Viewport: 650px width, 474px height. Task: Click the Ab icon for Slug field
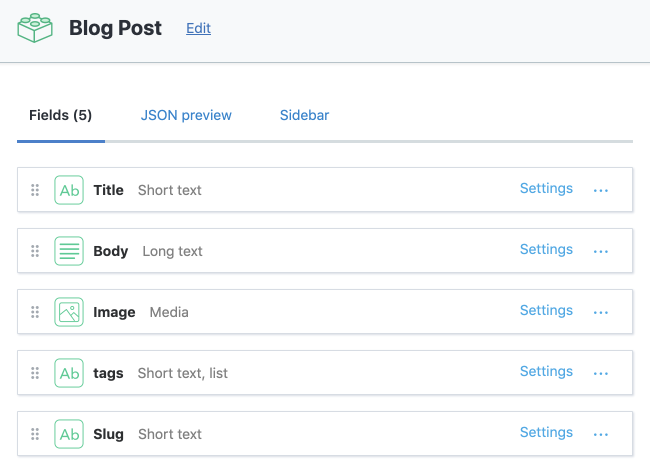pyautogui.click(x=69, y=434)
